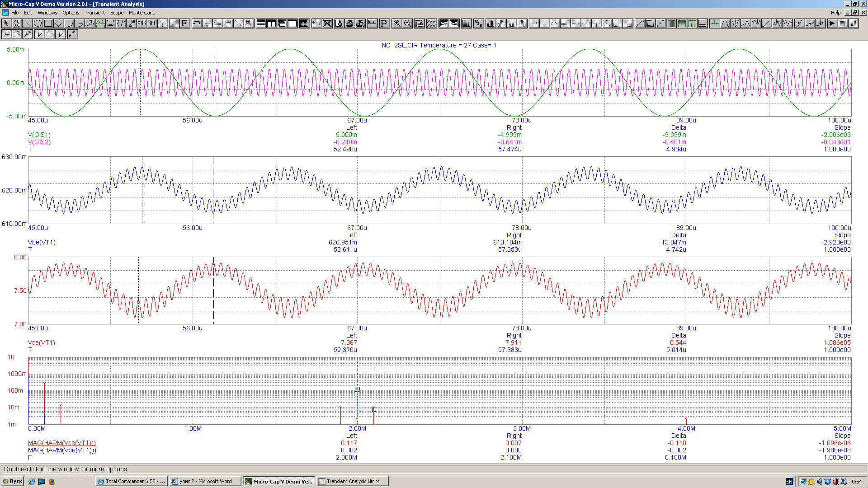Select the V(GIS1) trace label

(39, 135)
